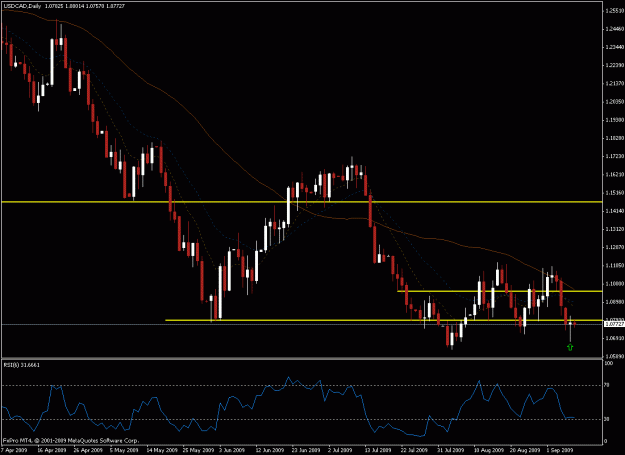Click the 23 Jun 2009 date label
Image resolution: width=625 pixels, height=455 pixels.
tap(306, 450)
